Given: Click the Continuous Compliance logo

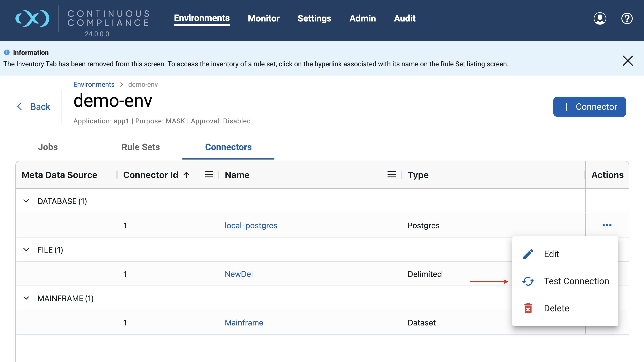Looking at the screenshot, I should 33,18.
